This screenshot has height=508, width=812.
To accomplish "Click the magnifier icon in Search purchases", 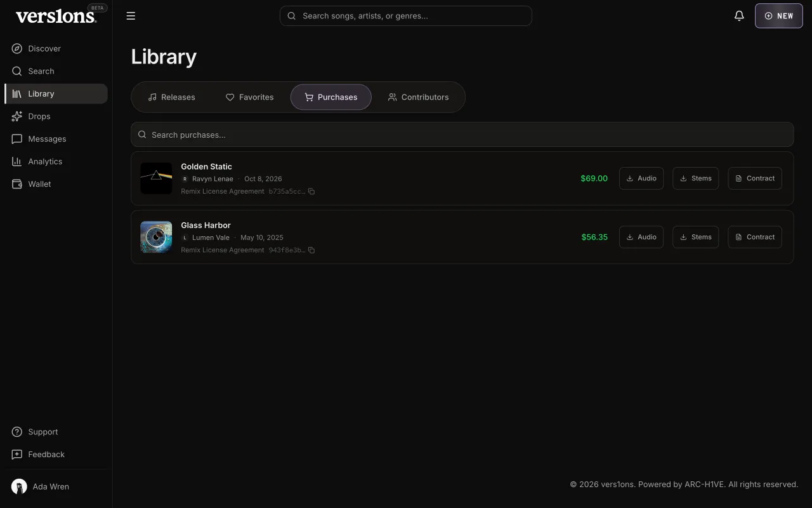I will click(x=142, y=135).
